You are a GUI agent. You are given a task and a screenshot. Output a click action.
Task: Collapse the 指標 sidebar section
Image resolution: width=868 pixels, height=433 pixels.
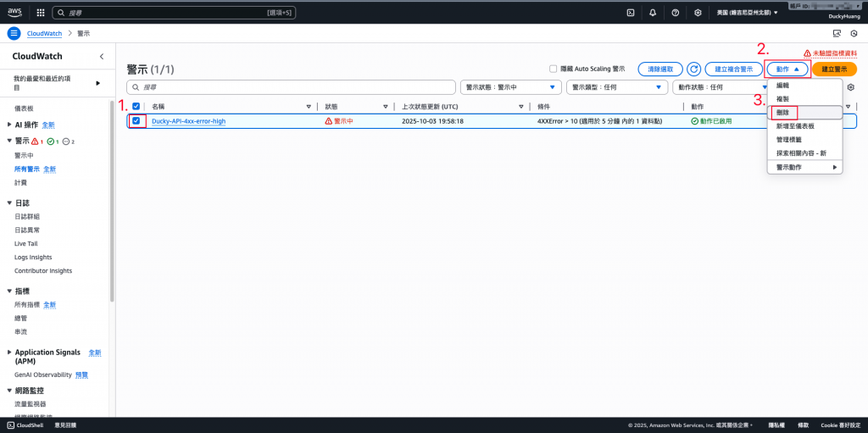tap(9, 291)
